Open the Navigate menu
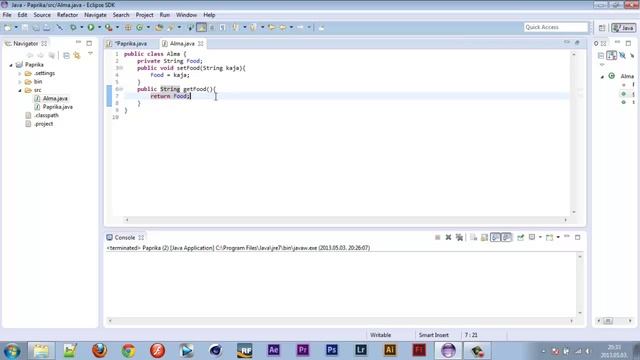This screenshot has height=360, width=640. [95, 15]
